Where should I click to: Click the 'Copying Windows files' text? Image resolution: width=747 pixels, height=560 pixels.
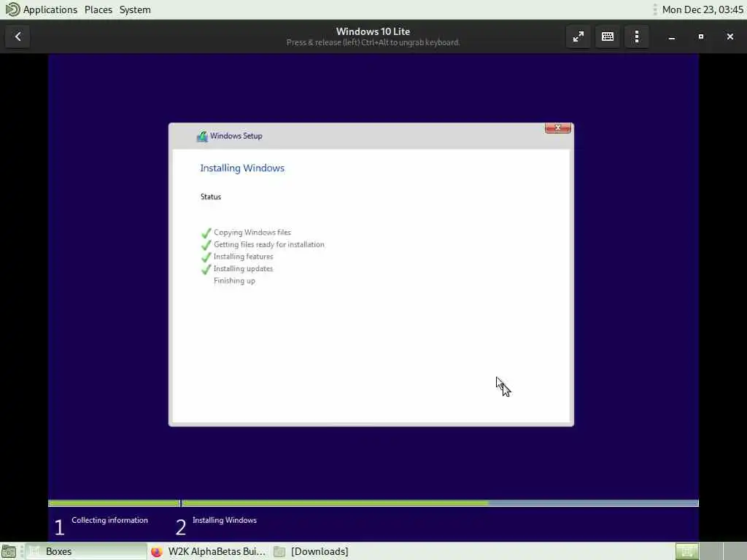click(252, 233)
